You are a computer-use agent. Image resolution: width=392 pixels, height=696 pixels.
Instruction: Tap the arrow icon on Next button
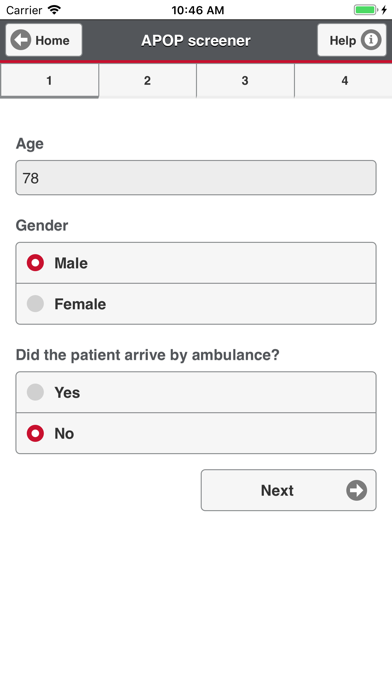(356, 490)
